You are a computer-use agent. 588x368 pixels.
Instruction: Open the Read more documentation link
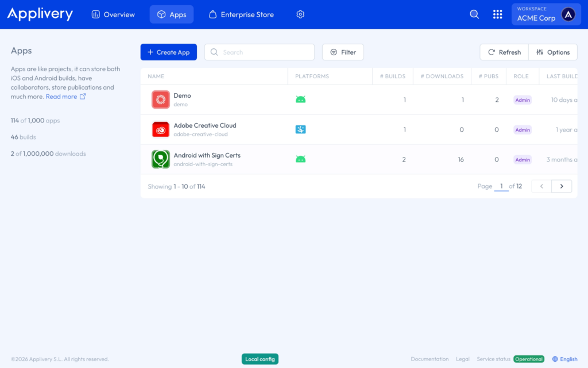62,96
